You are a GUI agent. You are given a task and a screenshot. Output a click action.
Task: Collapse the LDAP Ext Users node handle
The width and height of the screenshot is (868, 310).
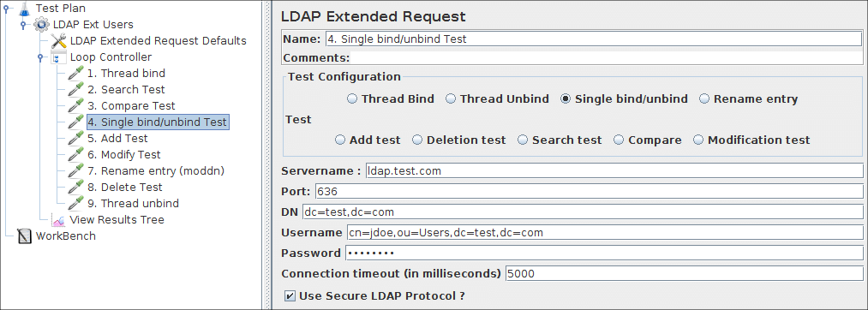click(23, 25)
